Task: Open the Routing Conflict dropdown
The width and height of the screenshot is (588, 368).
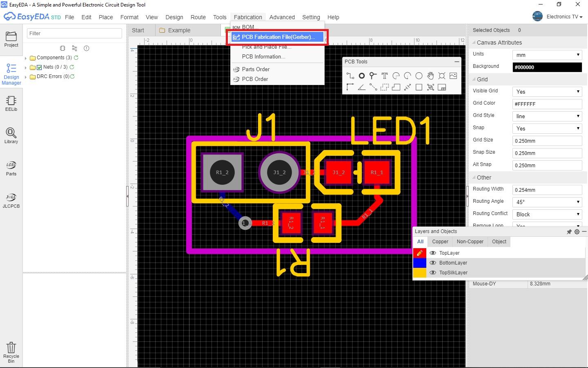Action: point(547,214)
